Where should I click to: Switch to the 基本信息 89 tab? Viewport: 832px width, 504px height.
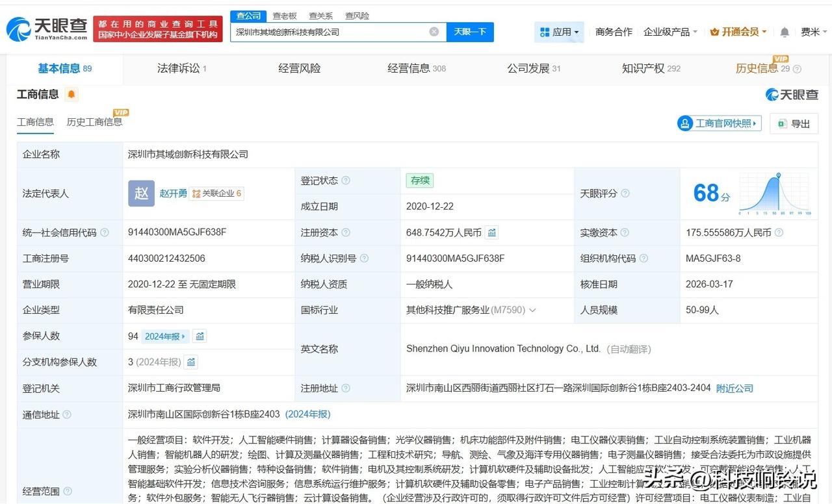(x=64, y=68)
